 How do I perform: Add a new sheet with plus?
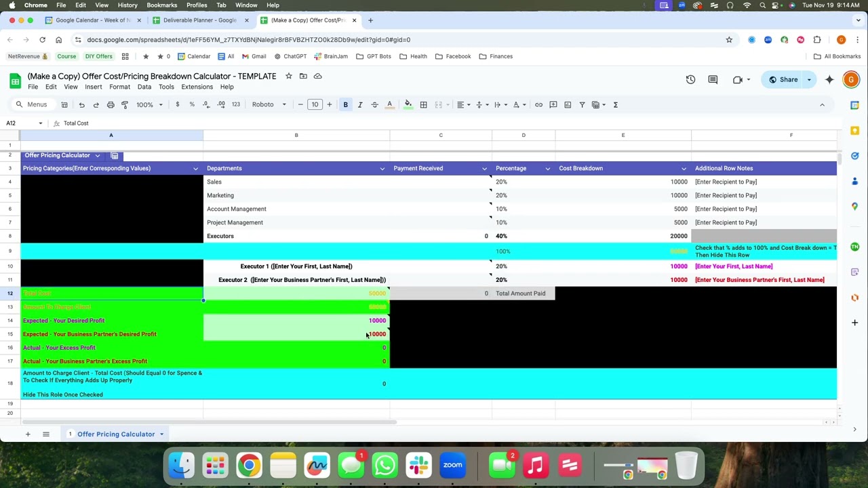28,434
